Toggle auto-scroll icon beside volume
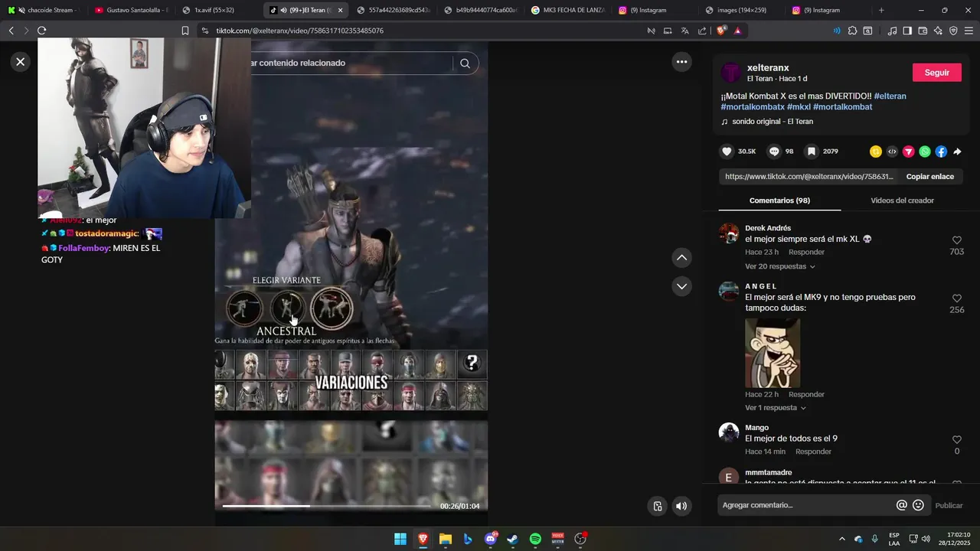This screenshot has height=551, width=980. pos(658,506)
